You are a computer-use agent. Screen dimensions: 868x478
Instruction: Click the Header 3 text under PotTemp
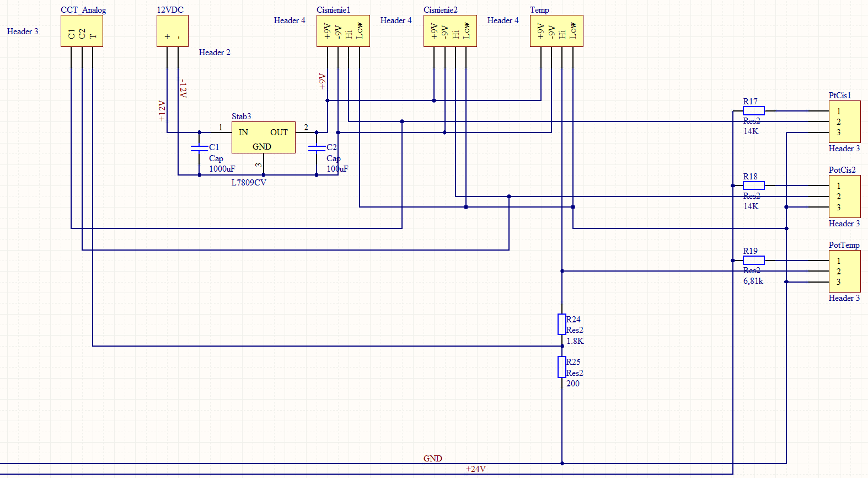844,298
